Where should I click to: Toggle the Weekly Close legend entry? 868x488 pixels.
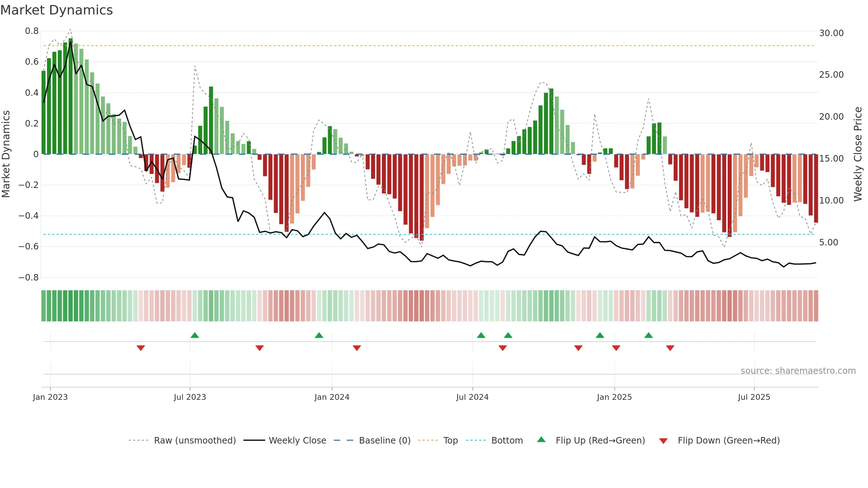pos(285,440)
